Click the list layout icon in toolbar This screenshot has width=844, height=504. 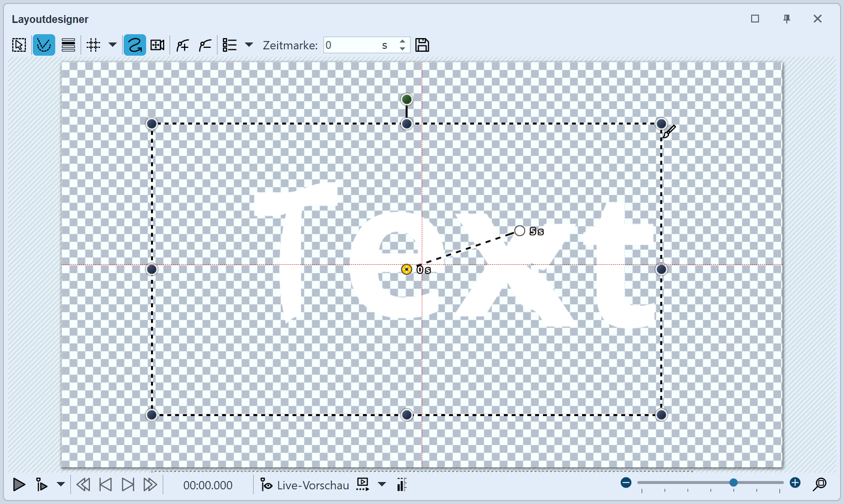point(230,45)
